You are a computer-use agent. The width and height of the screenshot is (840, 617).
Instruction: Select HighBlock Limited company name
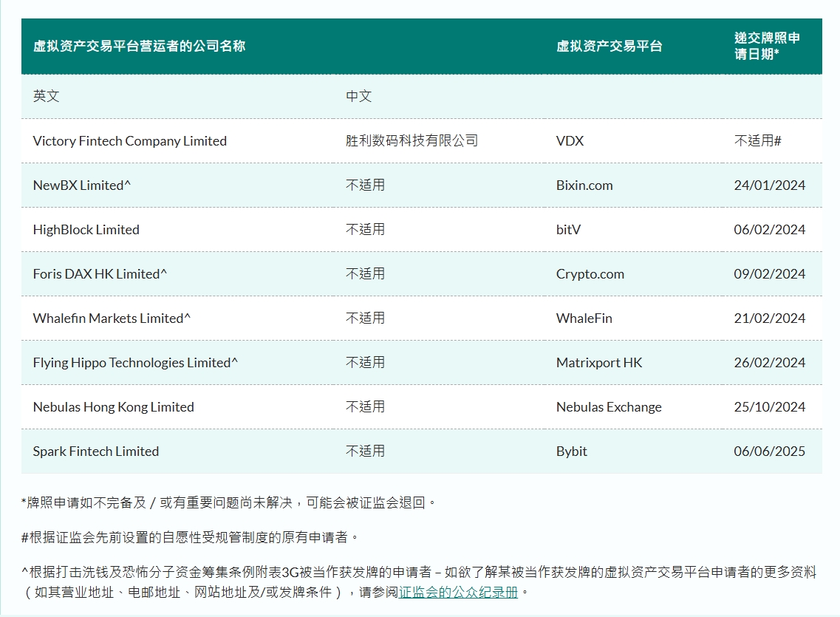(86, 230)
